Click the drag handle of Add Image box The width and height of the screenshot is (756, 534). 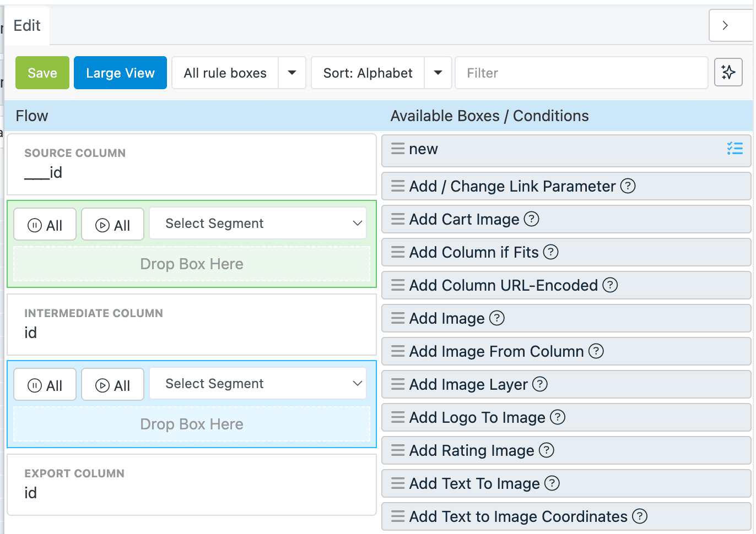click(x=397, y=318)
